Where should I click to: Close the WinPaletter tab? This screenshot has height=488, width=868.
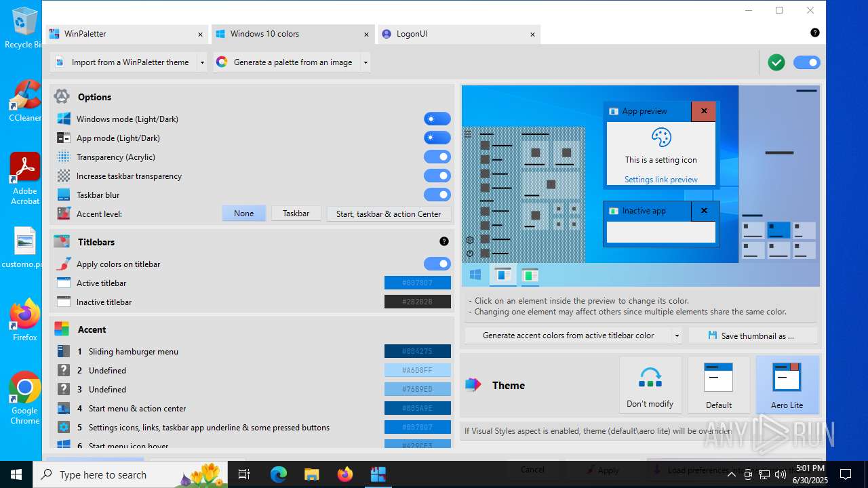(200, 34)
